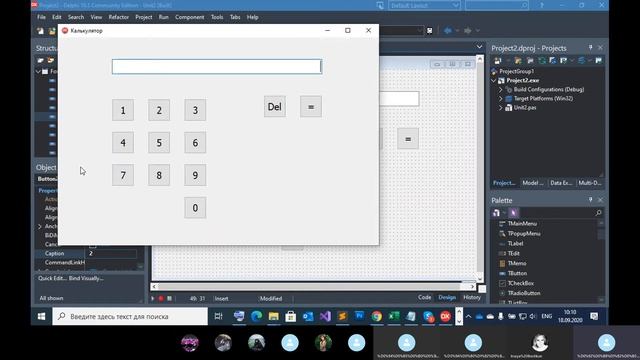640x360 pixels.
Task: Click the calculator button 3
Action: click(x=195, y=110)
